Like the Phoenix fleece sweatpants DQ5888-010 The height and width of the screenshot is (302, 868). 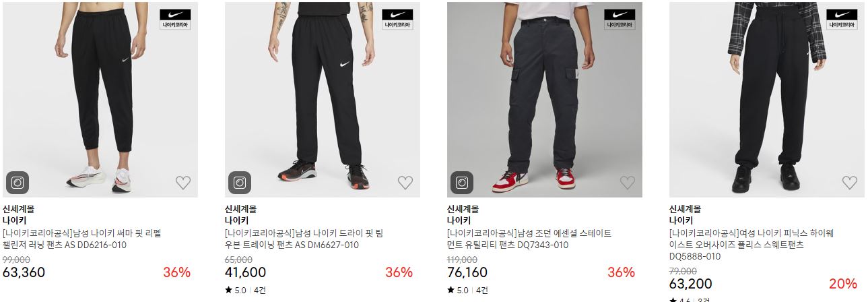(x=850, y=183)
